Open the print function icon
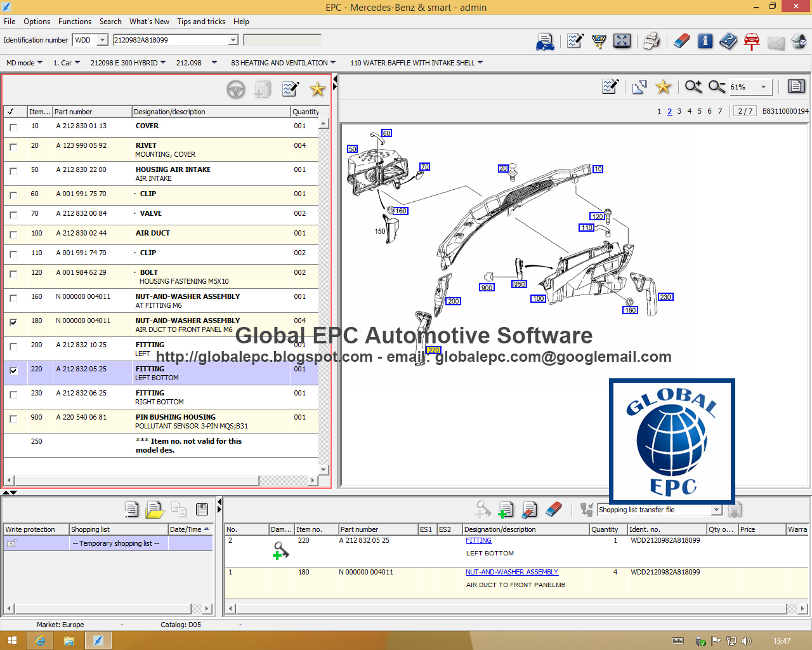Viewport: 812px width, 650px height. point(650,41)
